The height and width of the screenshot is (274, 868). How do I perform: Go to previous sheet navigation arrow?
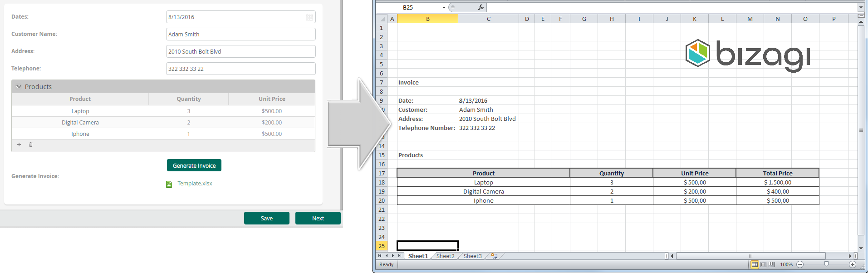pyautogui.click(x=386, y=256)
